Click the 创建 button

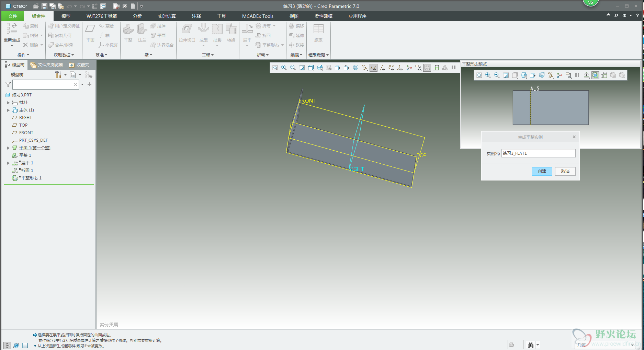click(x=542, y=171)
